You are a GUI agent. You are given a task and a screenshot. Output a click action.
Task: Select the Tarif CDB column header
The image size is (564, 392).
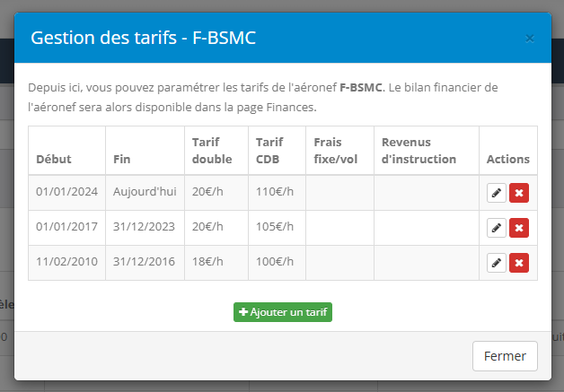click(269, 151)
